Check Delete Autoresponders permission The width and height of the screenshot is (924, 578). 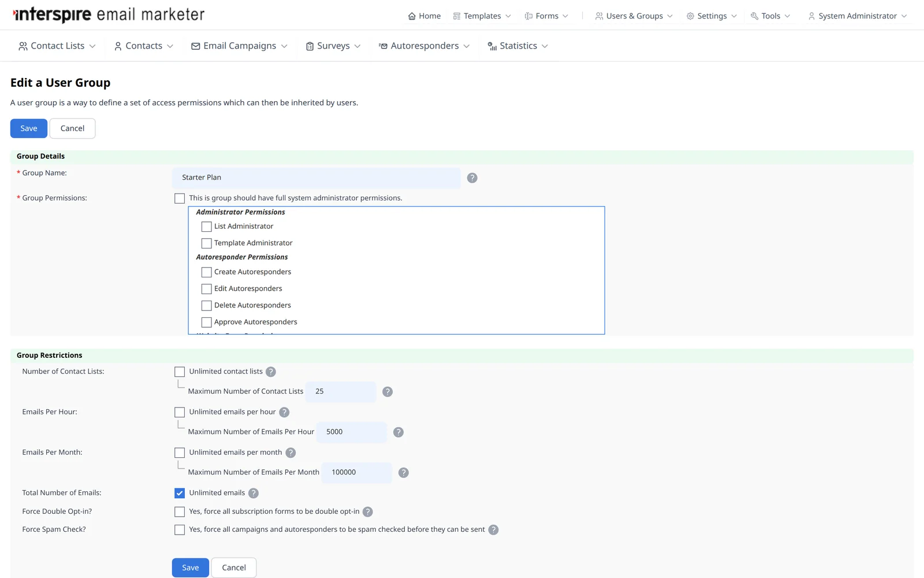206,306
